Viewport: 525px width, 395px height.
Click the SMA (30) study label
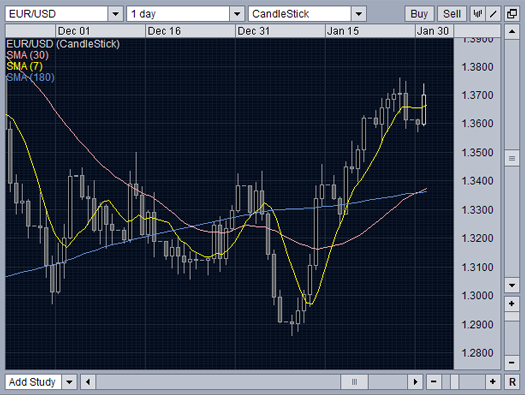click(27, 55)
